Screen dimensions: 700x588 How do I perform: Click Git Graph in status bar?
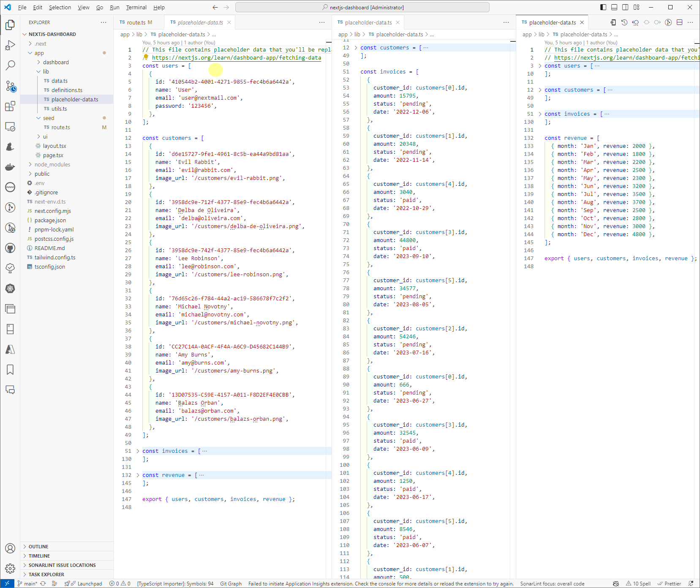231,584
